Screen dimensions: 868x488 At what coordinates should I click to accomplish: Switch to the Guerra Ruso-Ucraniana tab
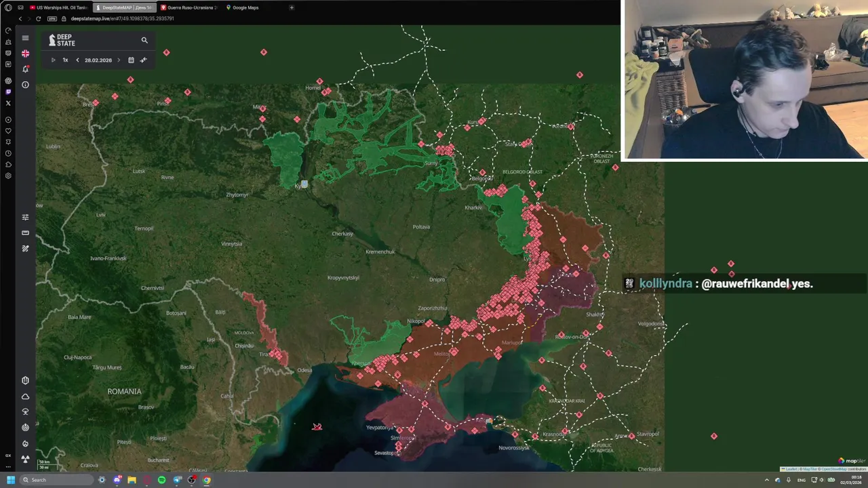point(190,7)
